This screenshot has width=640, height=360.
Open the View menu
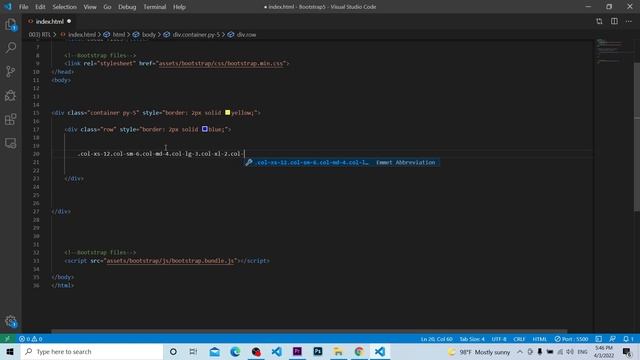point(90,7)
